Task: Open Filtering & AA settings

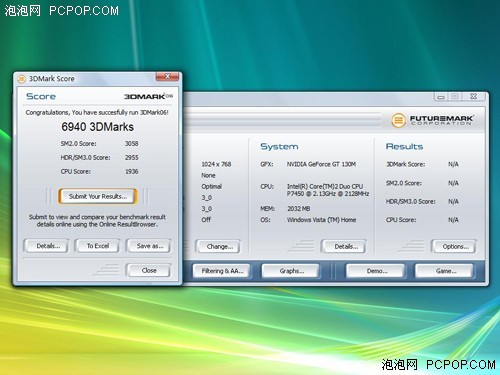Action: click(x=222, y=271)
